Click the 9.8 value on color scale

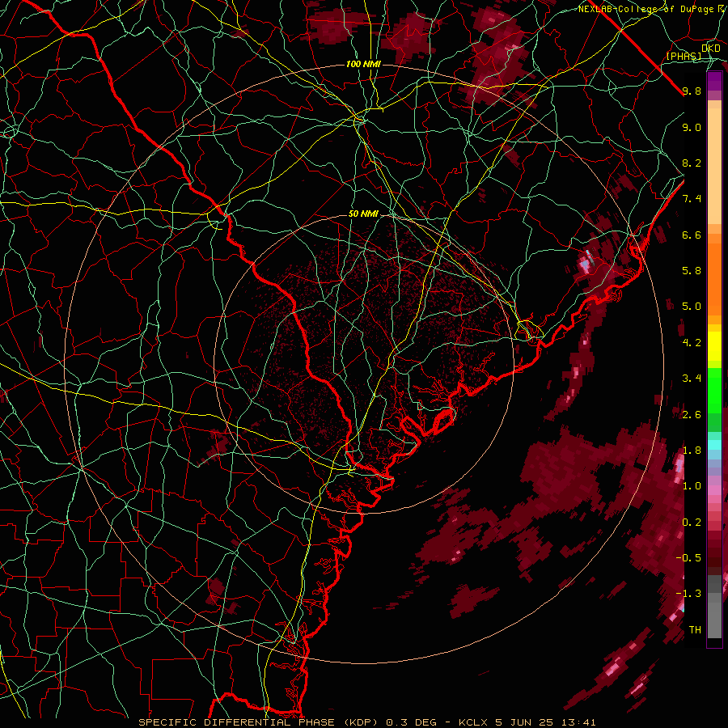click(x=692, y=91)
